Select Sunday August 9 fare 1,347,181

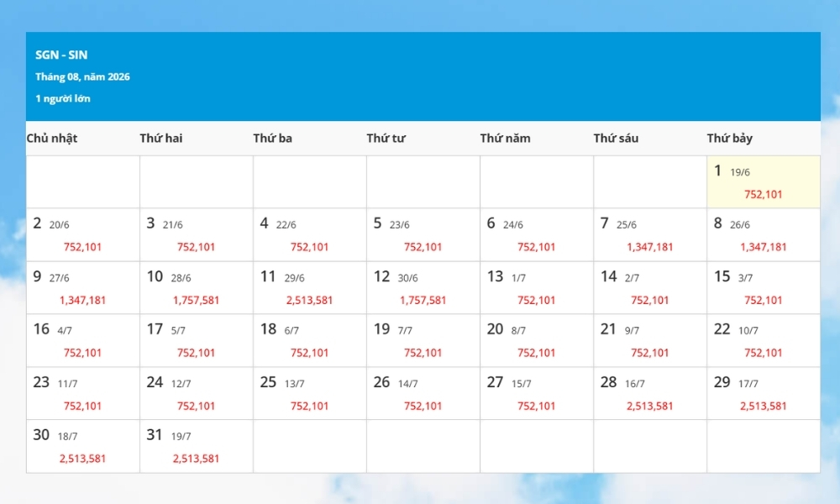pos(83,287)
